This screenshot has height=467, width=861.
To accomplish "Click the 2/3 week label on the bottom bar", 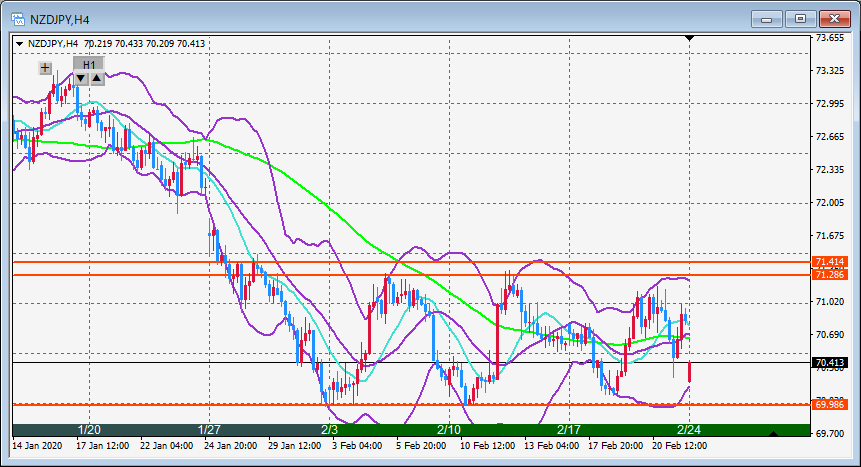I will coord(329,430).
